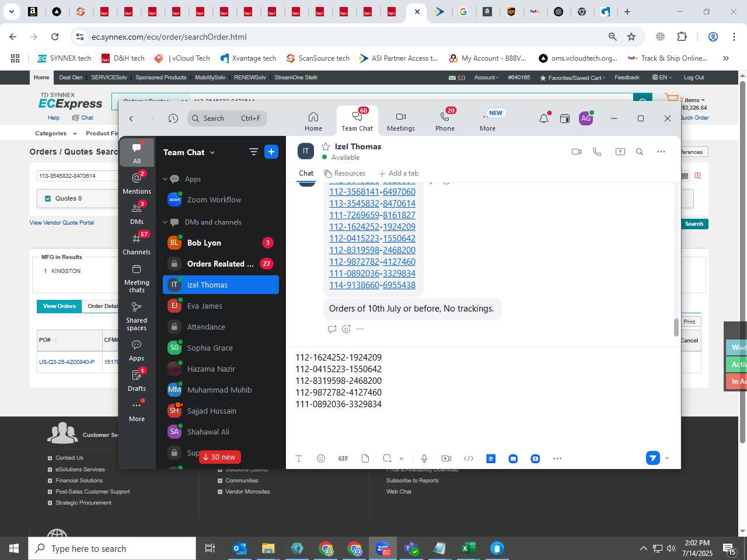
Task: Open the Account dropdown on Synnex header
Action: coord(486,78)
